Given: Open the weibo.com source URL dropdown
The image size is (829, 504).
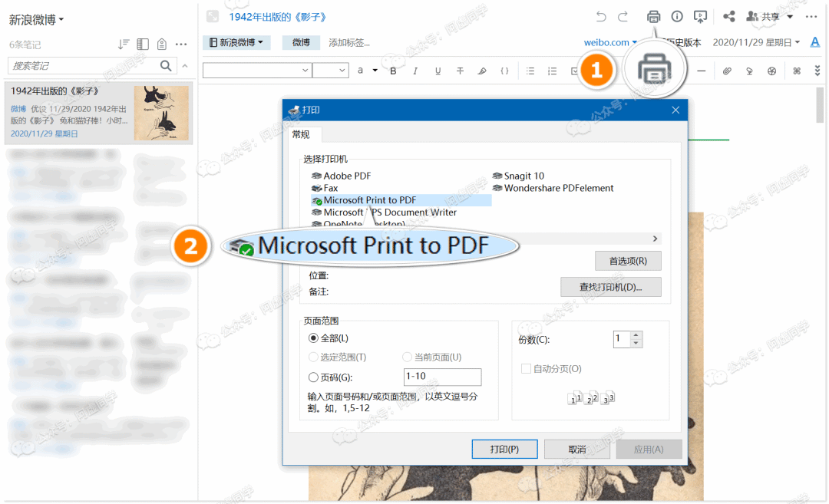Looking at the screenshot, I should coord(610,42).
